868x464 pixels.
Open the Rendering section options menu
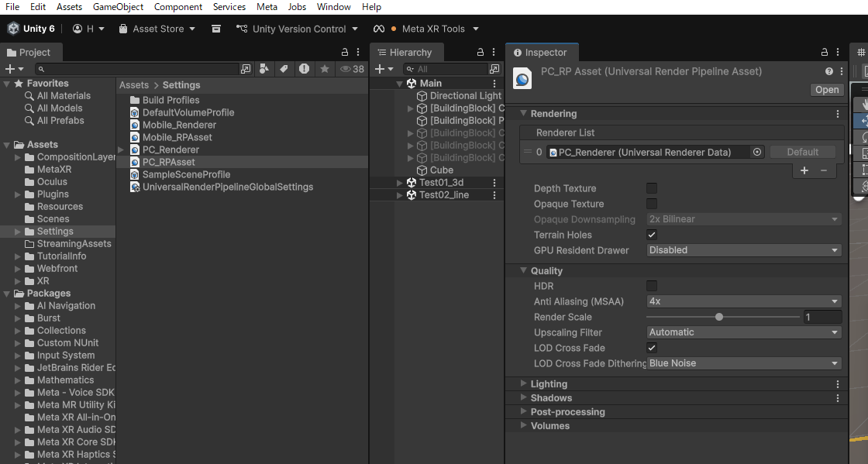[x=838, y=113]
